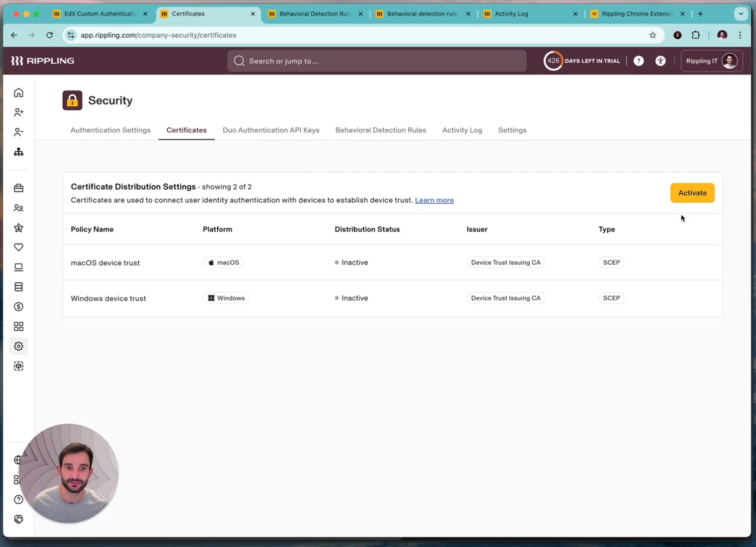The width and height of the screenshot is (756, 547).
Task: Open the briefcase sidebar icon
Action: pyautogui.click(x=18, y=188)
